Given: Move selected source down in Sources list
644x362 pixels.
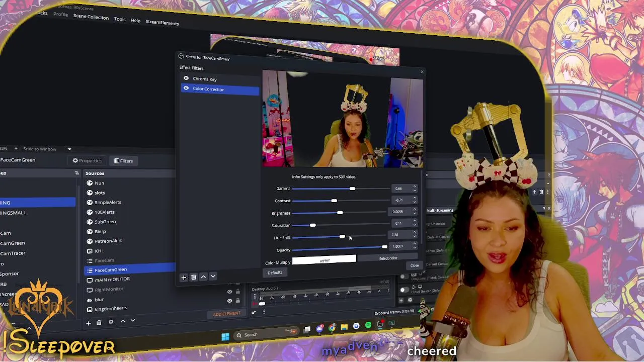Looking at the screenshot, I should [x=133, y=321].
